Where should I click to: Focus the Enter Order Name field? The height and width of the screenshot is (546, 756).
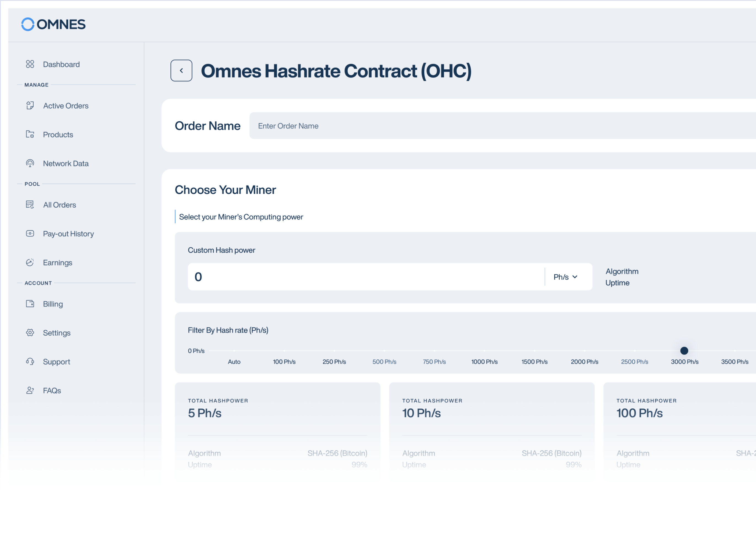point(503,126)
